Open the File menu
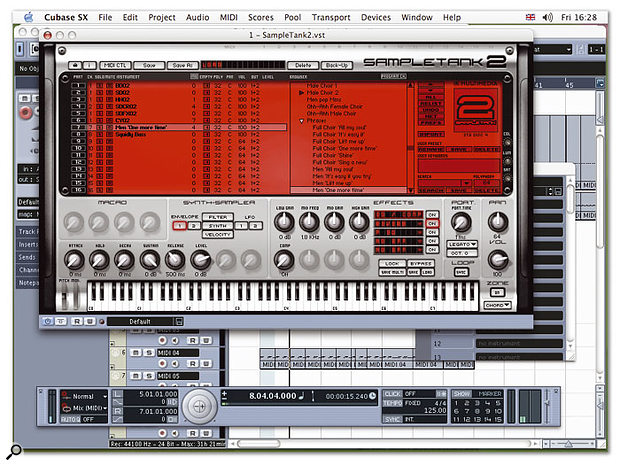This screenshot has height=466, width=620. coord(105,17)
